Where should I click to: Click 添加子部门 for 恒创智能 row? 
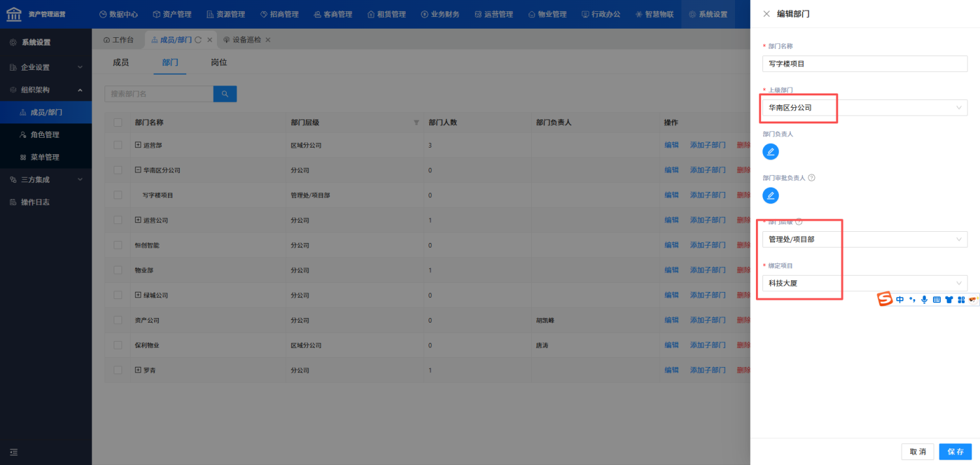pos(708,245)
